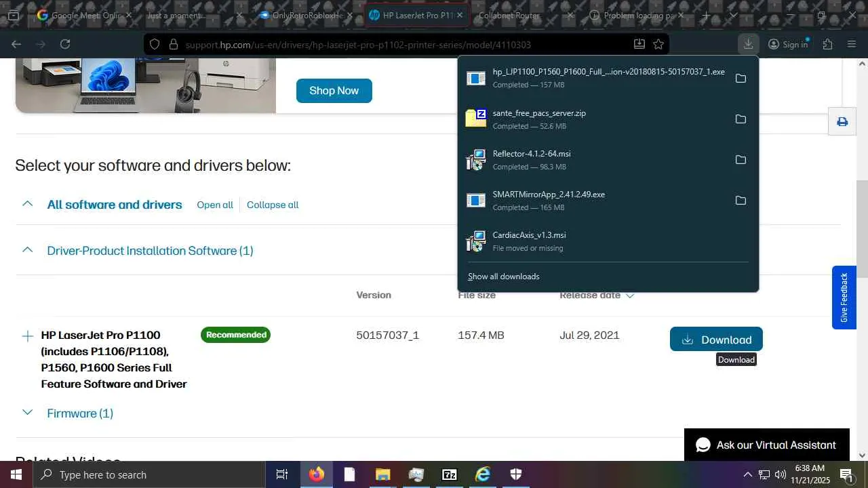Click the print page icon
The image size is (868, 488).
842,122
